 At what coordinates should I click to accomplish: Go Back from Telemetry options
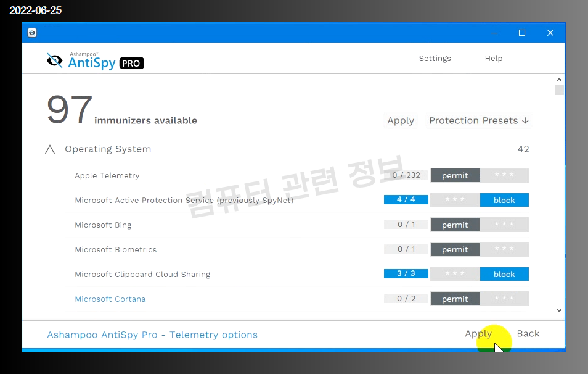(x=528, y=333)
